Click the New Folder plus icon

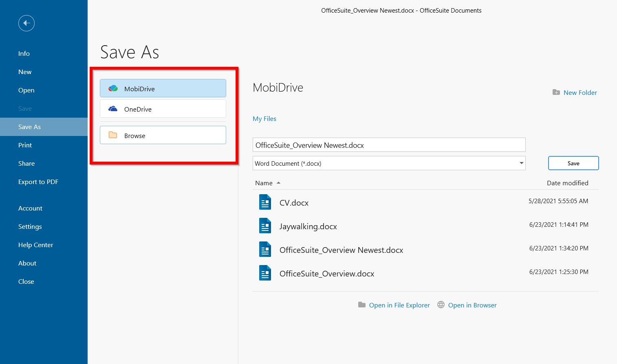pos(556,92)
